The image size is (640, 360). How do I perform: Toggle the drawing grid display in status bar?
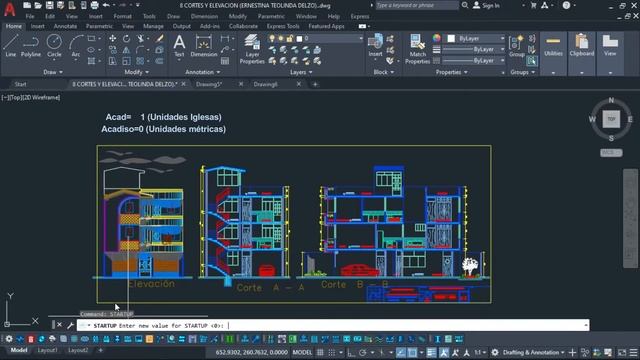[320, 352]
